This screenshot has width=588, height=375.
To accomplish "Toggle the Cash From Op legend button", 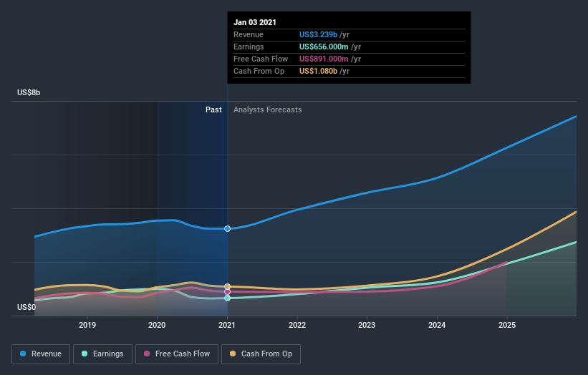I will tap(261, 354).
